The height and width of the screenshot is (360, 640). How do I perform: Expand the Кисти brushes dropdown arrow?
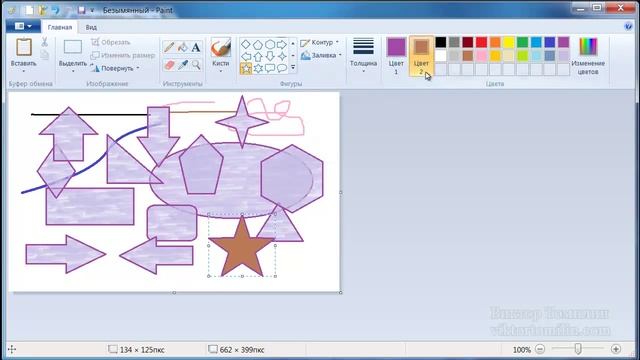(x=221, y=71)
